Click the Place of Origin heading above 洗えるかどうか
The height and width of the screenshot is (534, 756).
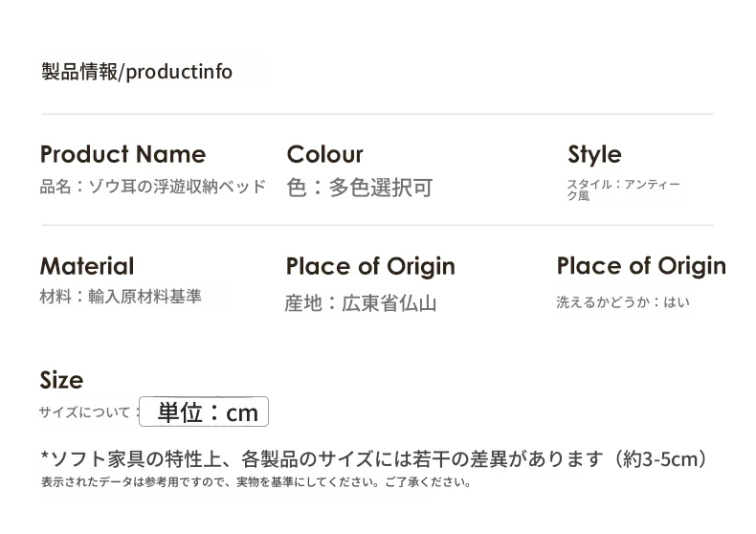(x=641, y=265)
